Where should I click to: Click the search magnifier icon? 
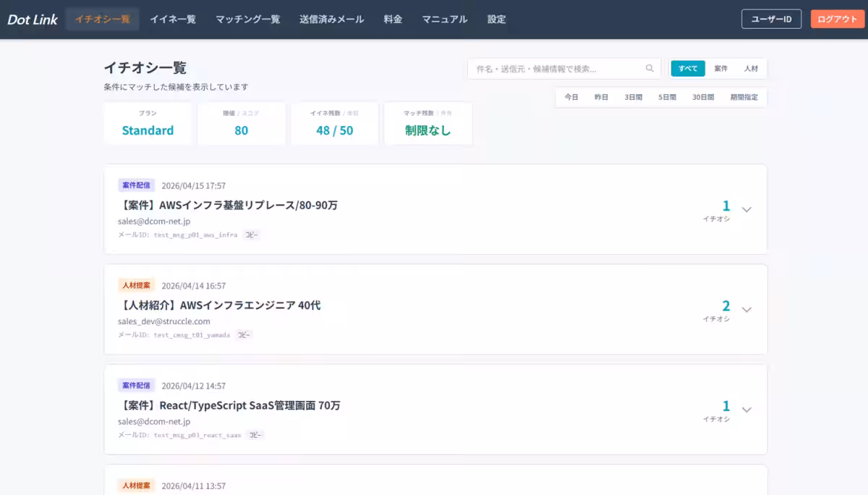pos(650,69)
